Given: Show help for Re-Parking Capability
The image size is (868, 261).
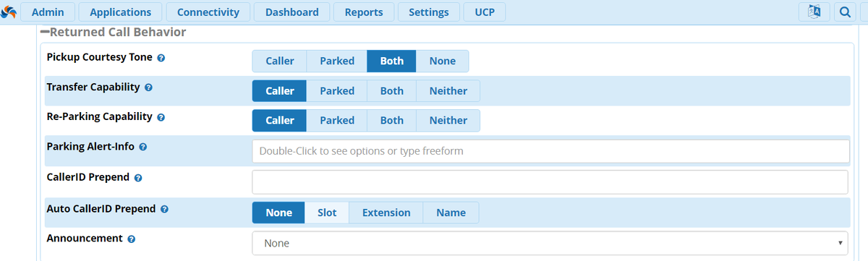Looking at the screenshot, I should tap(161, 117).
